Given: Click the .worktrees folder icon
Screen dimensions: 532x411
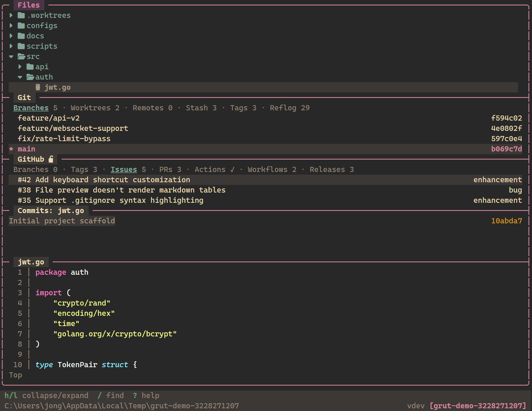Looking at the screenshot, I should [x=21, y=15].
